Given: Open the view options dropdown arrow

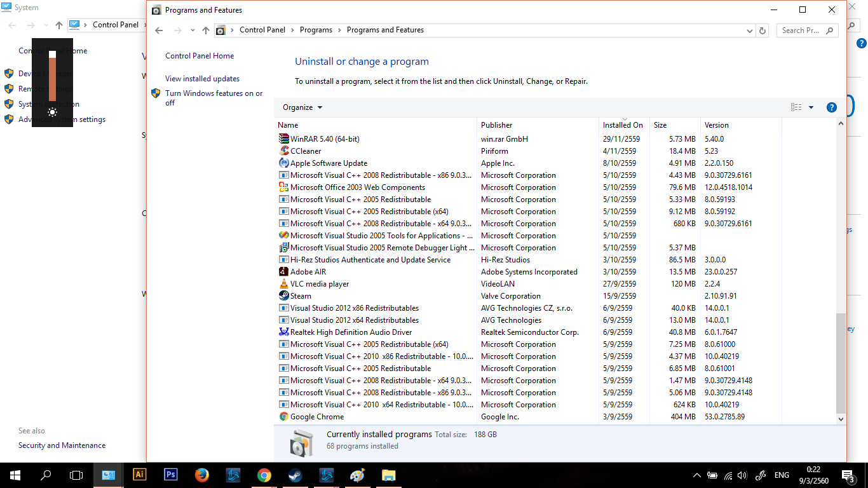Looking at the screenshot, I should click(x=811, y=107).
